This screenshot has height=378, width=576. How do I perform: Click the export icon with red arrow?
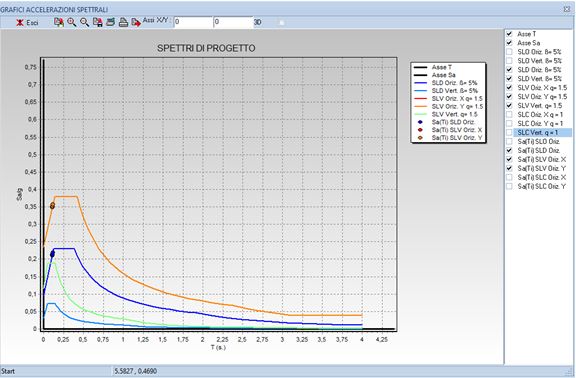[136, 22]
